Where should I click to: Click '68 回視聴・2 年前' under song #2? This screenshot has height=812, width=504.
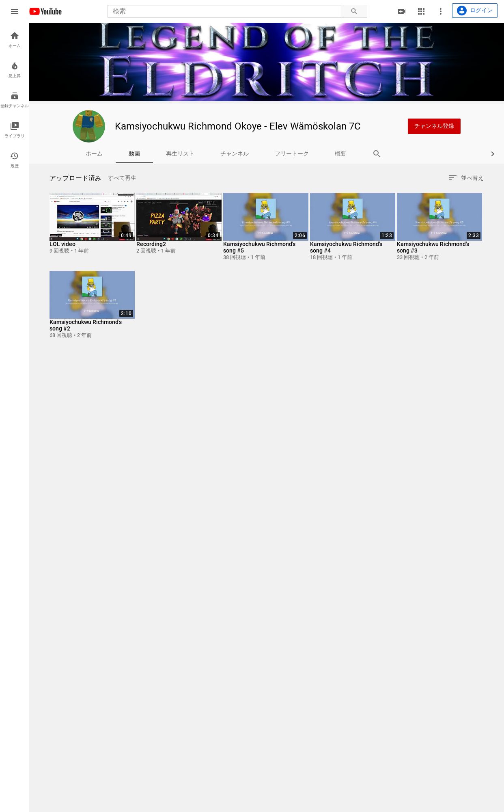click(71, 335)
